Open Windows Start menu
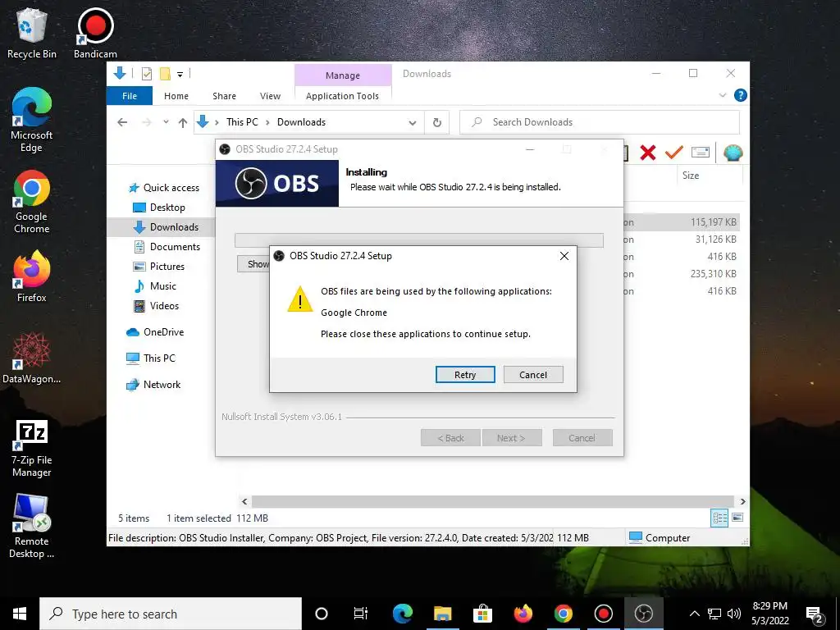The height and width of the screenshot is (630, 840). [x=20, y=614]
